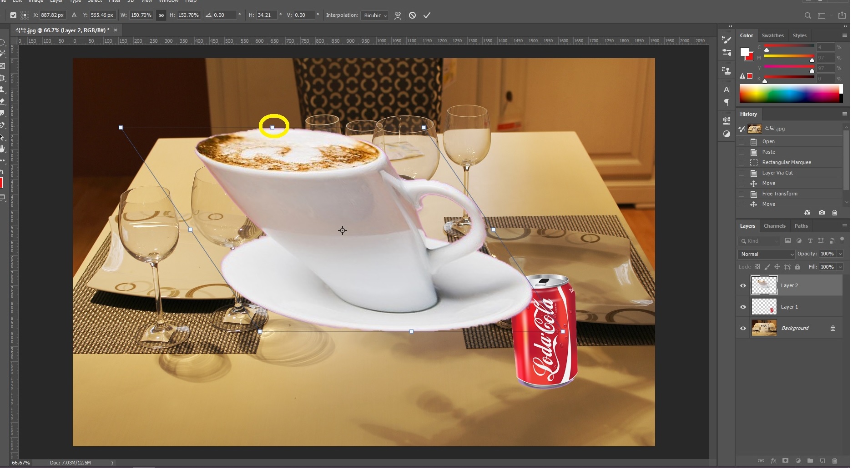Delete current history state trash icon
This screenshot has height=469, width=868.
[834, 212]
